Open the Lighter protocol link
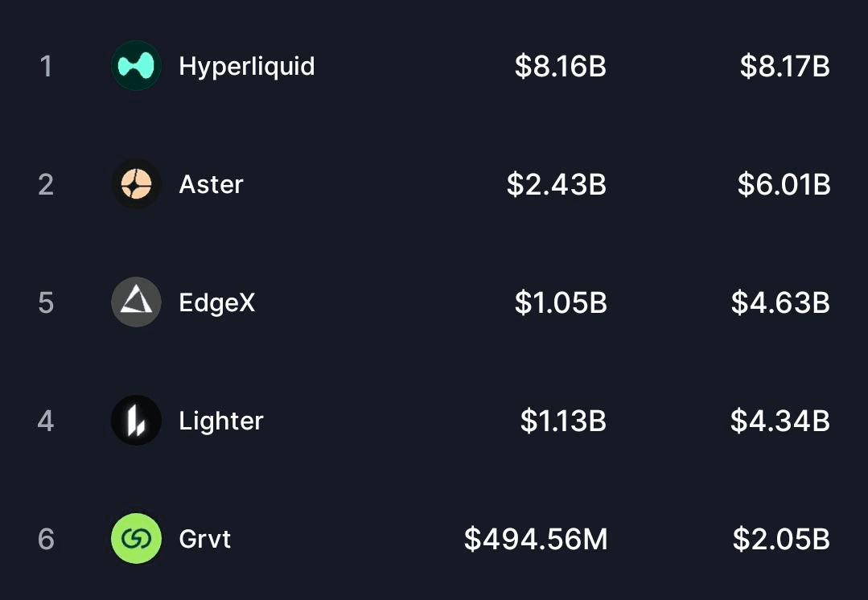This screenshot has height=600, width=868. coord(220,421)
